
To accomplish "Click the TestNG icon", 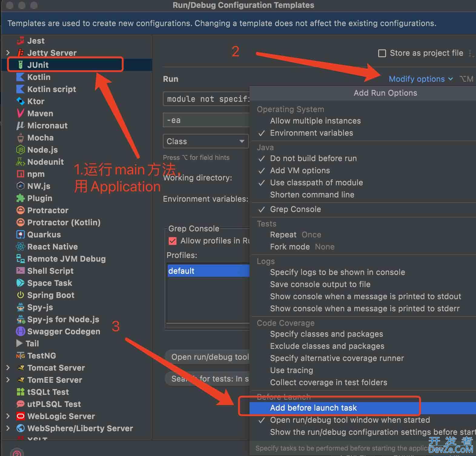I will pos(21,355).
